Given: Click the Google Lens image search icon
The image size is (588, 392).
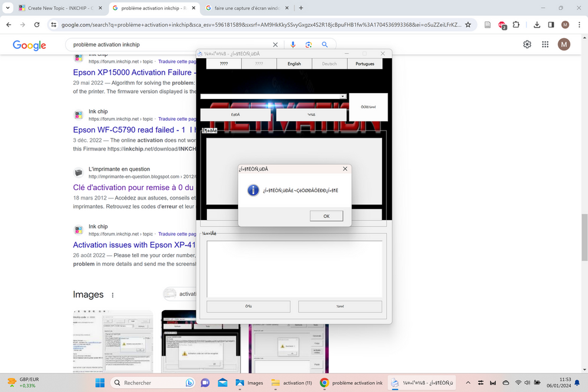Looking at the screenshot, I should (x=308, y=45).
